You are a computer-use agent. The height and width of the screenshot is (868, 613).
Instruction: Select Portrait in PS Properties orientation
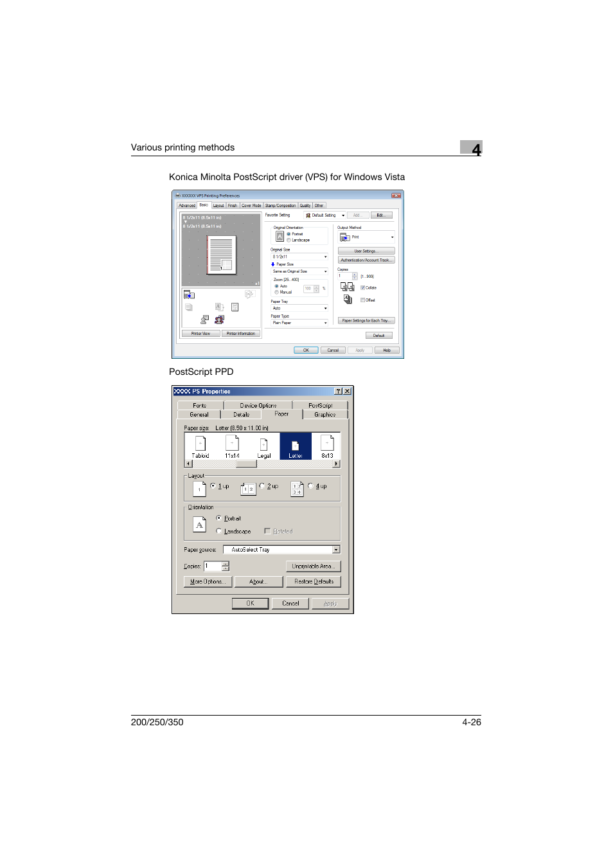(x=218, y=518)
